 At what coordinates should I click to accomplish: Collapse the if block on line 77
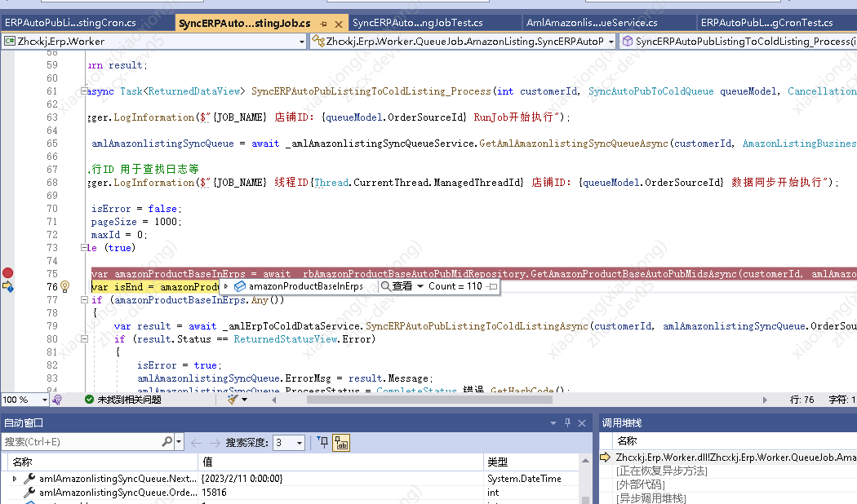[x=84, y=300]
